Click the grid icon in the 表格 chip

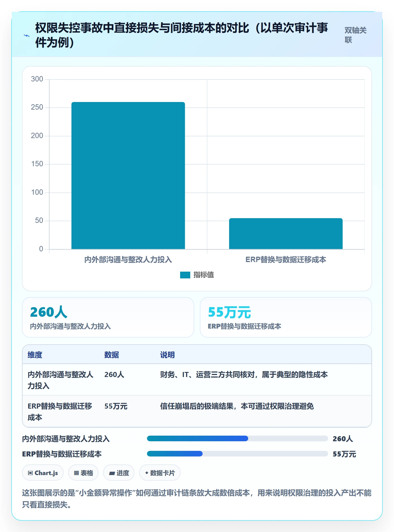pyautogui.click(x=76, y=473)
